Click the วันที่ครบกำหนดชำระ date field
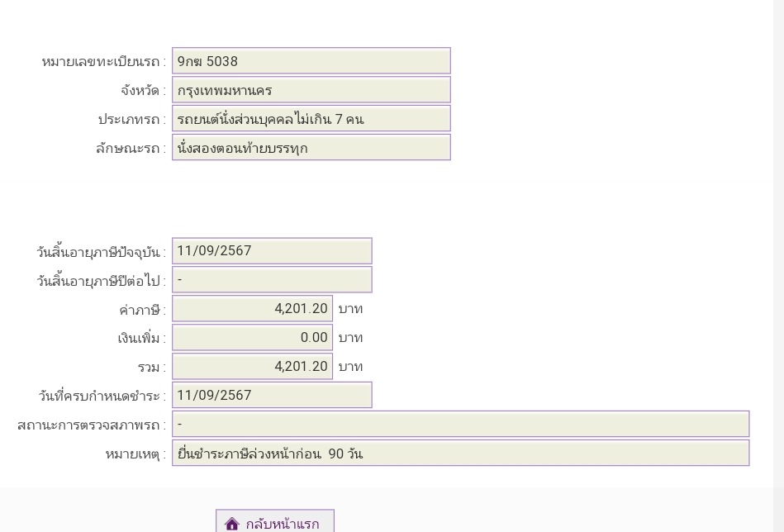This screenshot has width=784, height=532. tap(272, 396)
